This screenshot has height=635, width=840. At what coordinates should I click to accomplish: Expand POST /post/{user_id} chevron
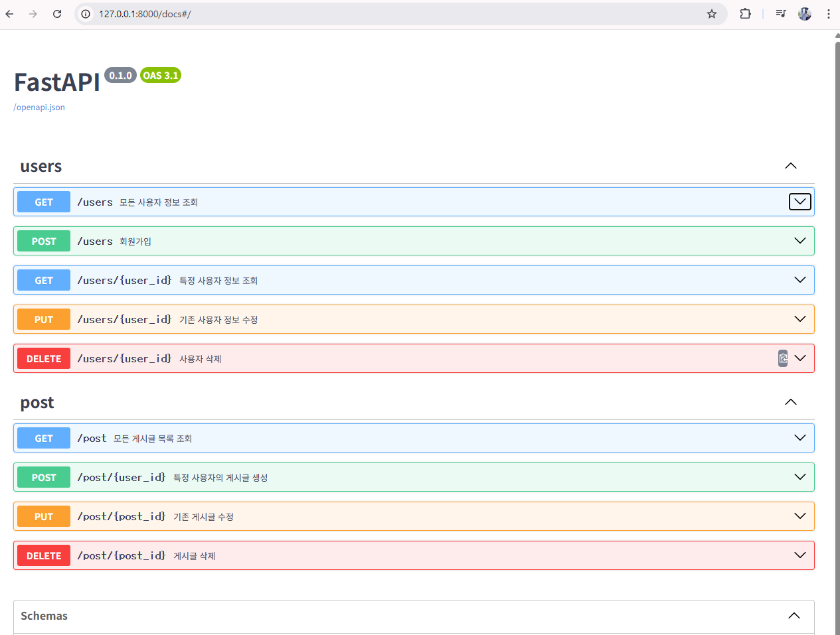coord(800,477)
